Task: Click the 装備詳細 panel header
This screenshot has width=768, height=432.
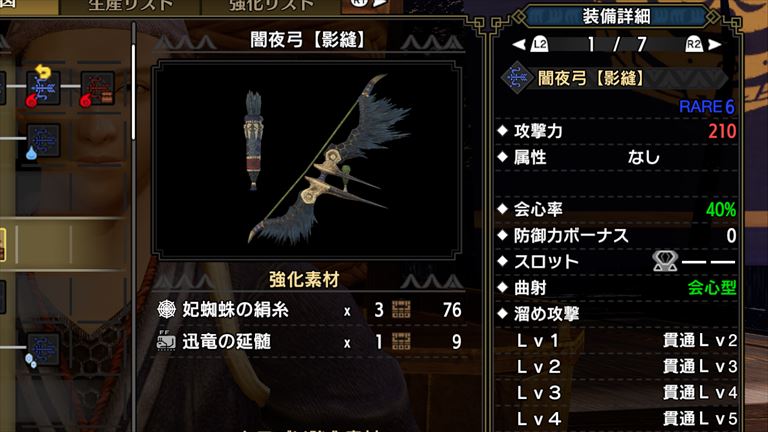Action: [x=616, y=17]
